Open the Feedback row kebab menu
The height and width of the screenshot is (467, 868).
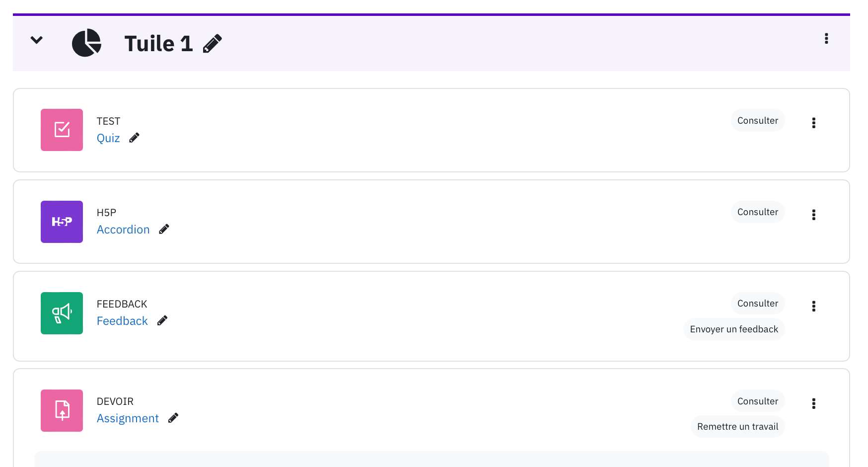click(813, 306)
